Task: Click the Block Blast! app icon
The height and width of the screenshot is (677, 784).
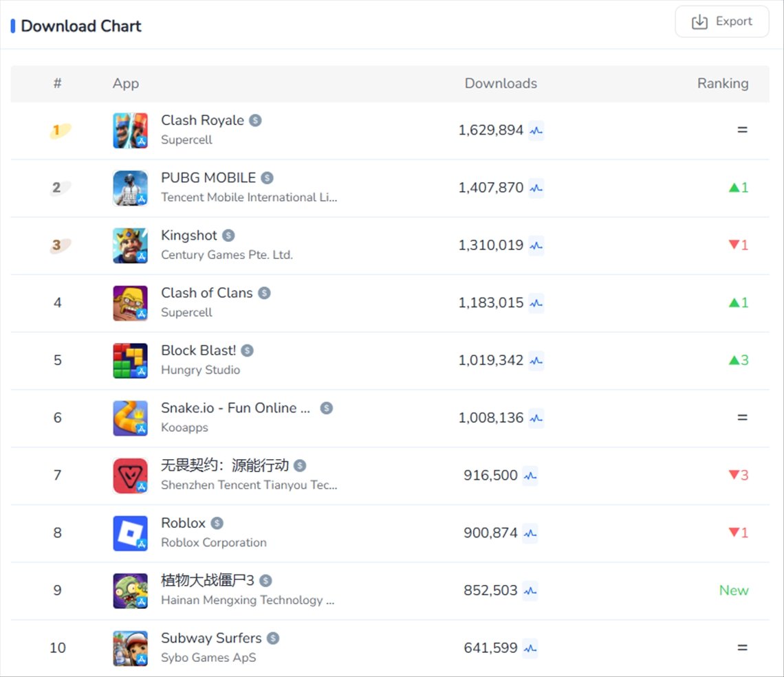Action: [130, 361]
